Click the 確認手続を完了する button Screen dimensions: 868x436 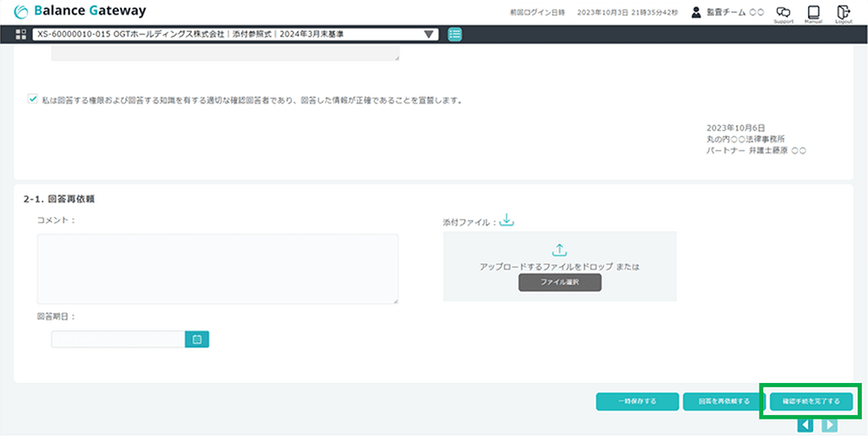tap(811, 401)
